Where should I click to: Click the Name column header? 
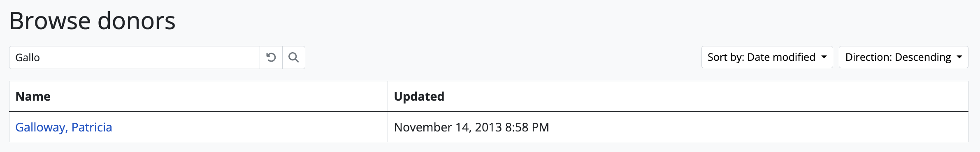33,97
